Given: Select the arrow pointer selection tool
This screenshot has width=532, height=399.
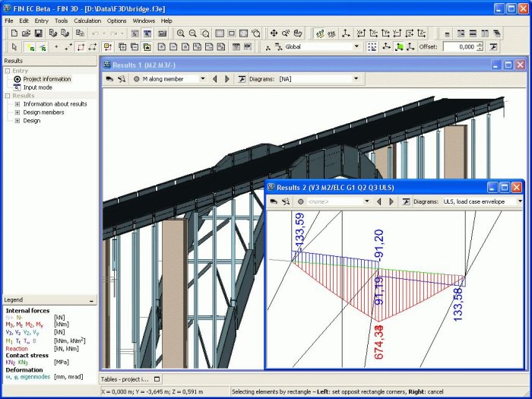Looking at the screenshot, I should [x=13, y=47].
